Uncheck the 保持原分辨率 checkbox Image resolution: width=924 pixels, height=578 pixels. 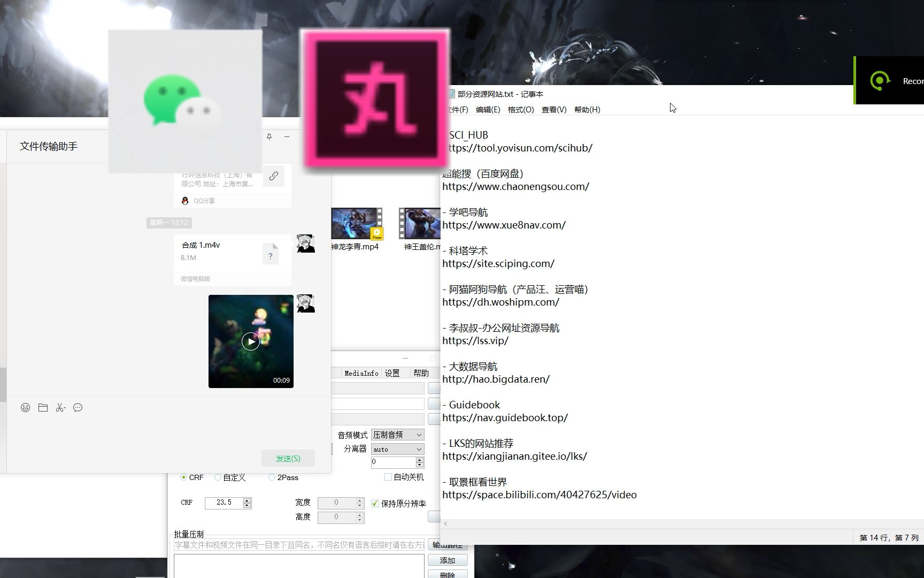(375, 504)
